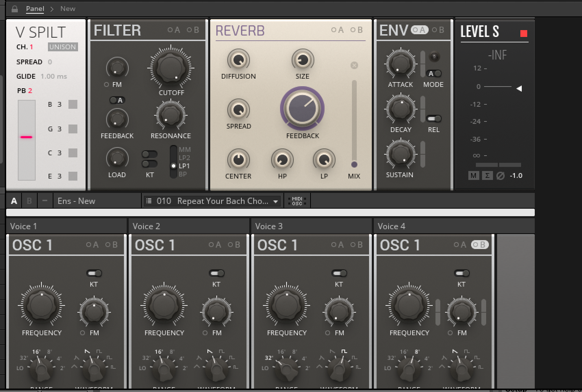Viewport: 582px width, 392px height.
Task: Click the large REVERB FEEDBACK knob
Action: tap(302, 108)
